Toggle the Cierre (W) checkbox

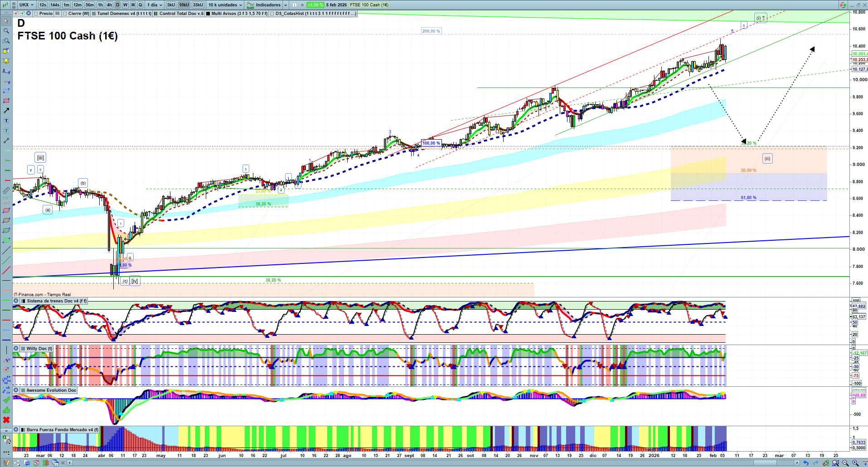[65, 14]
